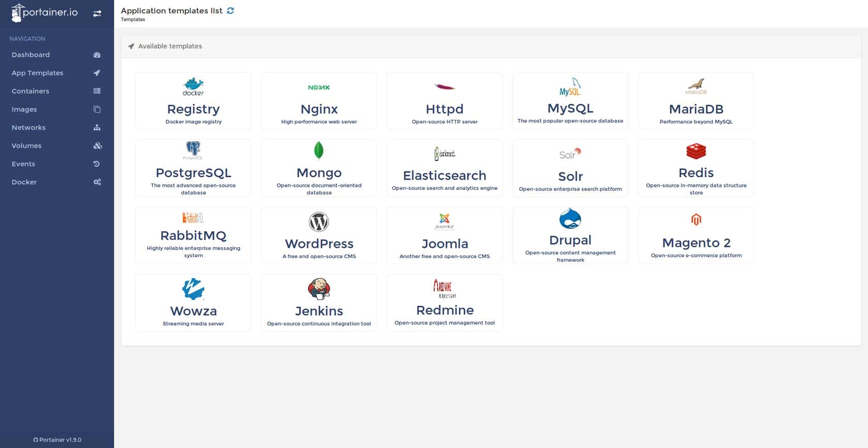Select the Httpd template title
Image resolution: width=868 pixels, height=448 pixels.
[x=444, y=109]
